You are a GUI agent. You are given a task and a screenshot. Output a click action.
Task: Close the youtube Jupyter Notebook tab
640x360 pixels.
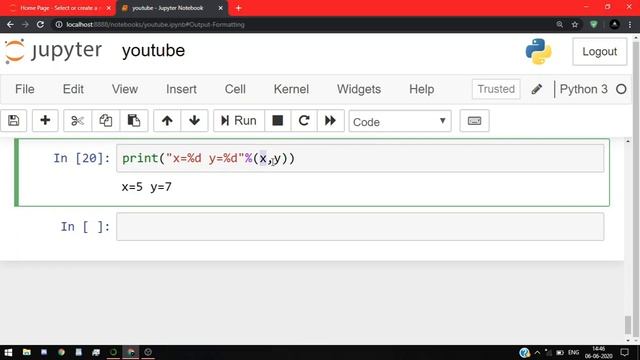[x=220, y=8]
